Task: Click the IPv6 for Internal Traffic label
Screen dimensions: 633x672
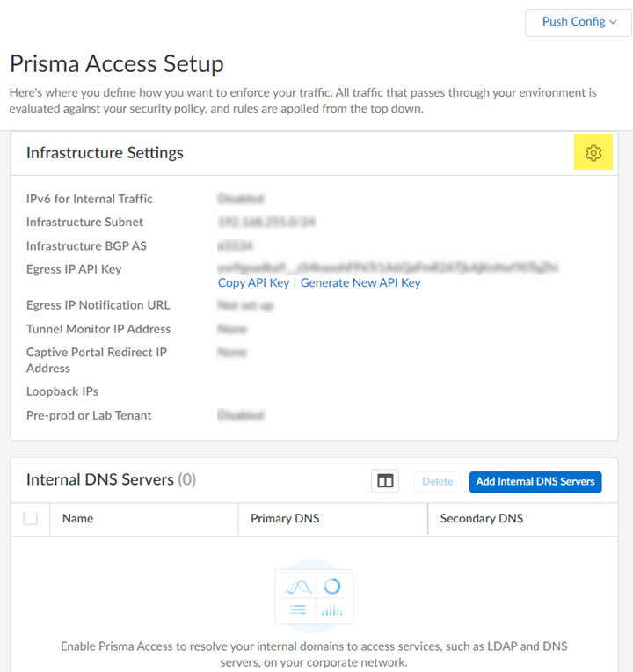Action: tap(89, 199)
